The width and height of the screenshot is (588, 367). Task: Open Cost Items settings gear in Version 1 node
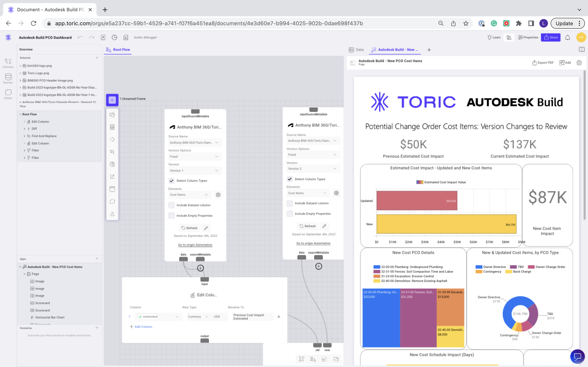point(218,195)
